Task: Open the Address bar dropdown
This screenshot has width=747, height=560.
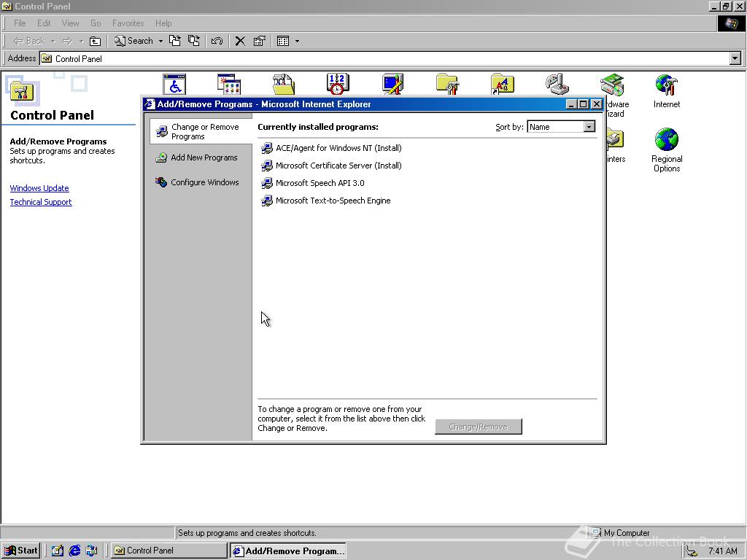Action: coord(735,58)
